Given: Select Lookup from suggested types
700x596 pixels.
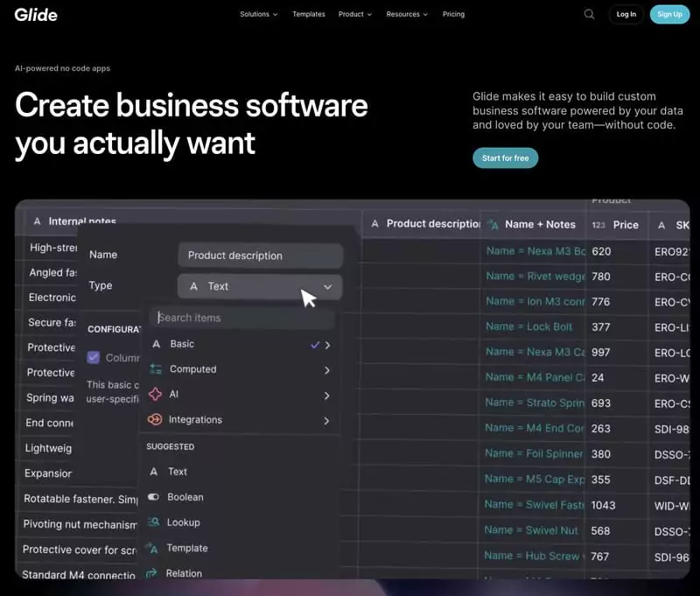Looking at the screenshot, I should tap(183, 522).
